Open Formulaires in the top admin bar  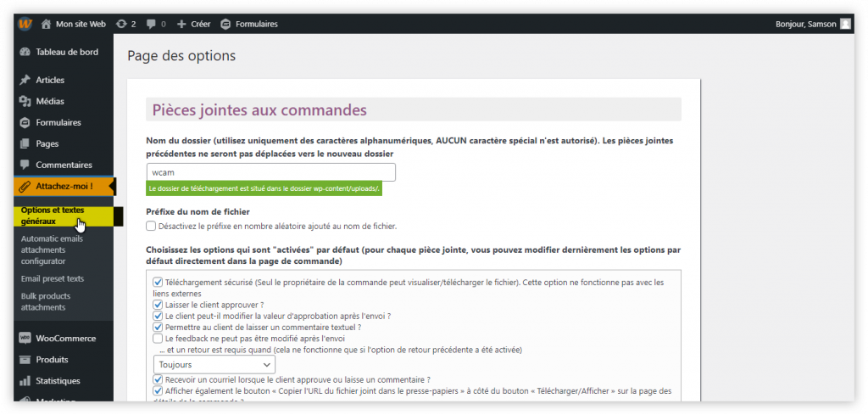257,24
